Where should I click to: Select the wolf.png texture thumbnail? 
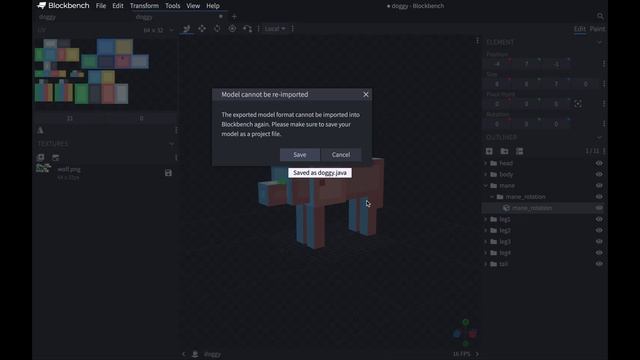(x=43, y=169)
